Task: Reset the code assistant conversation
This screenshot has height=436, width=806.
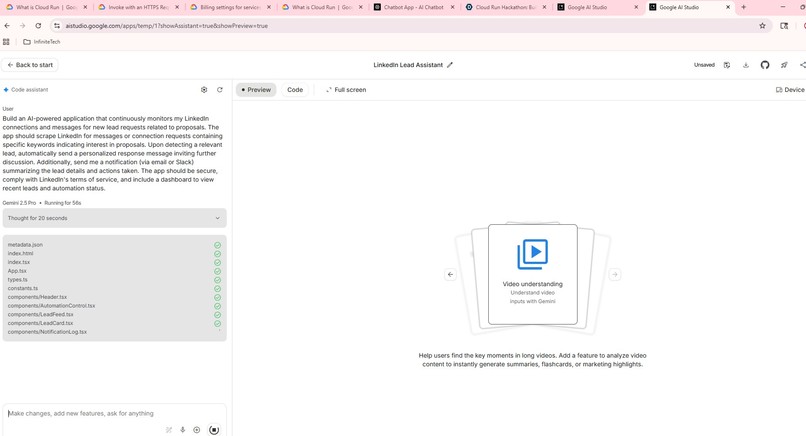Action: 220,89
